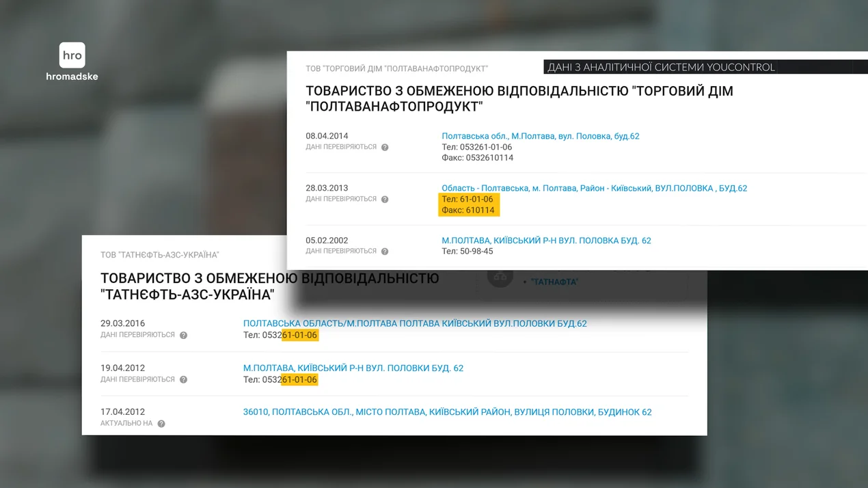Click breadcrumb ТОВ "ТОРГОВИЙ ДІМ "ПОЛТАВАНАФТОПРОДУКТ"
This screenshot has height=488, width=868.
[x=396, y=68]
